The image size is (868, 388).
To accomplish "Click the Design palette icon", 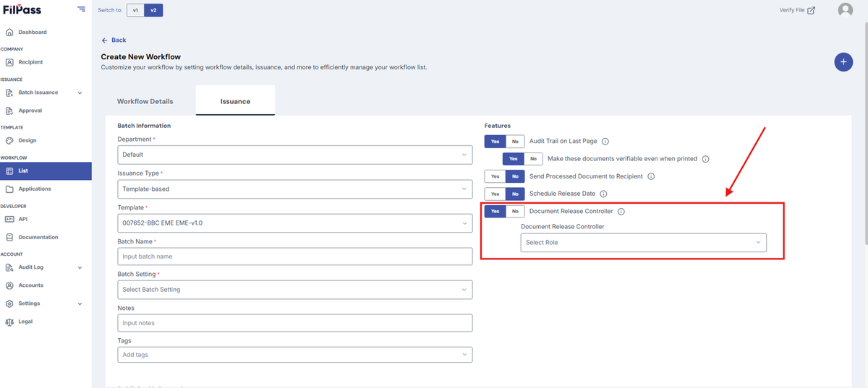I will pyautogui.click(x=9, y=140).
